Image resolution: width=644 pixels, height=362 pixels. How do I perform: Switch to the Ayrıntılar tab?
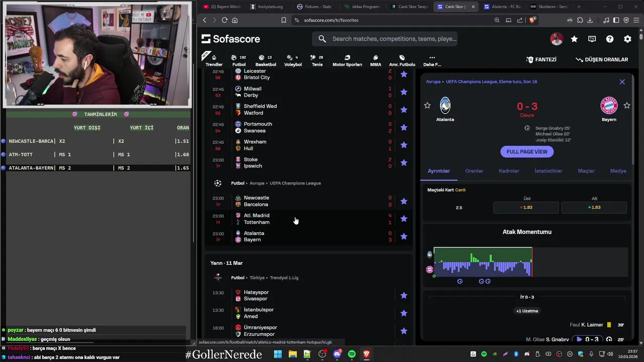(x=439, y=171)
